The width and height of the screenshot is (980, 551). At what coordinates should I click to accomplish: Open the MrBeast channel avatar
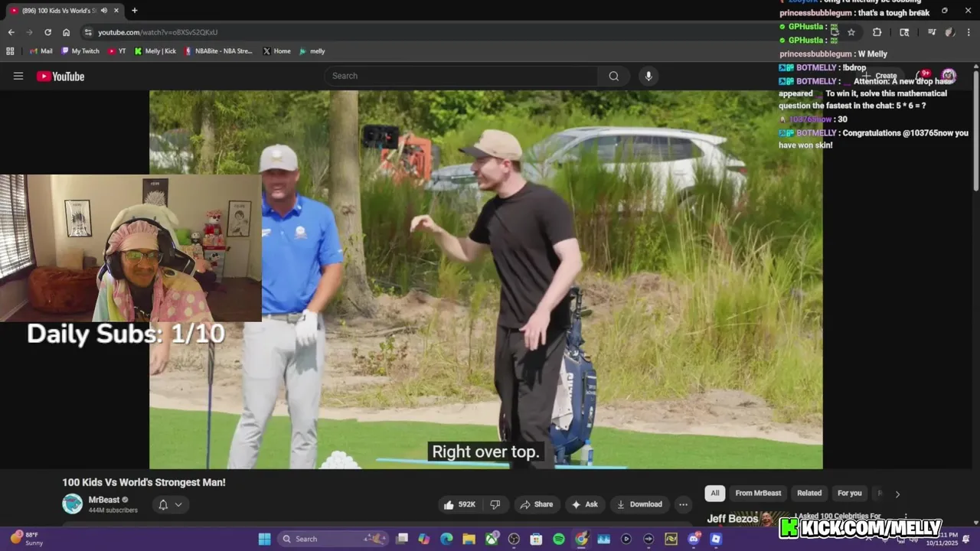pyautogui.click(x=72, y=504)
